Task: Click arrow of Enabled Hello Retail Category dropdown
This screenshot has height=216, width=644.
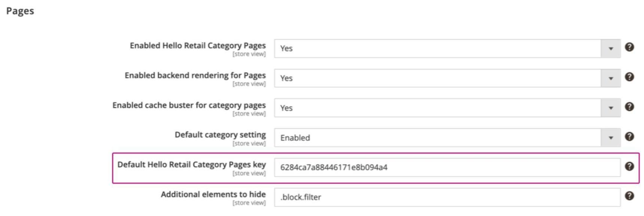Action: 611,49
